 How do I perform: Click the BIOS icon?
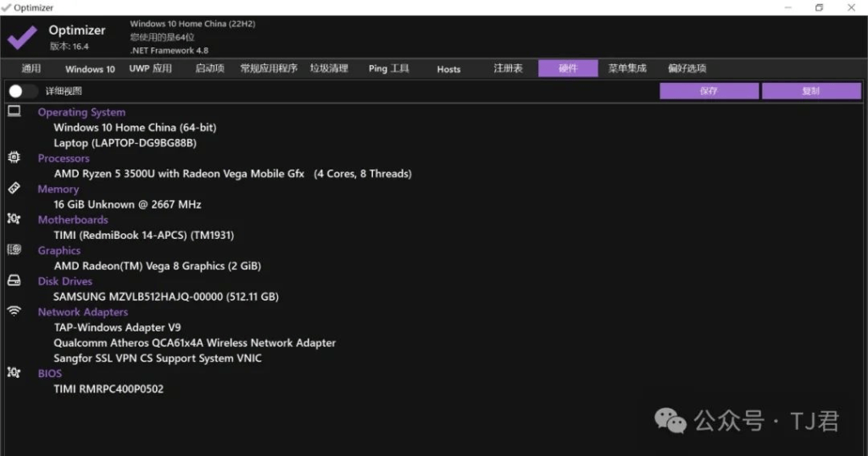pyautogui.click(x=14, y=372)
